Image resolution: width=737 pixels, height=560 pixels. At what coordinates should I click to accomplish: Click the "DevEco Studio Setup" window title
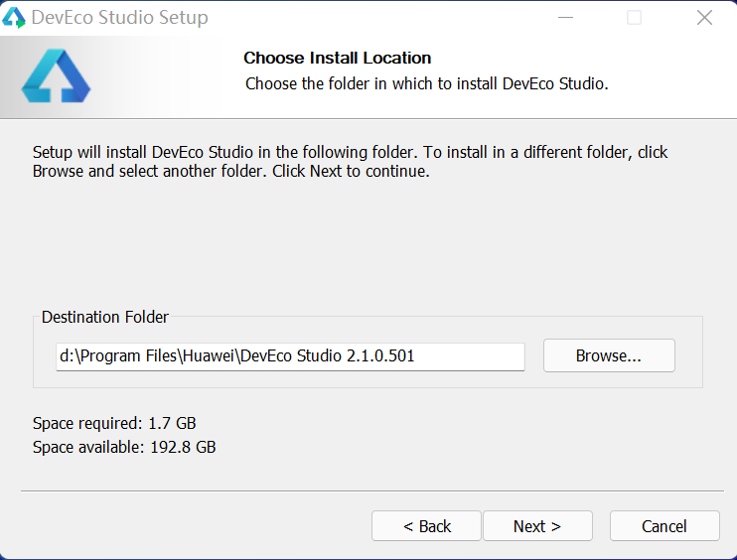[x=120, y=18]
